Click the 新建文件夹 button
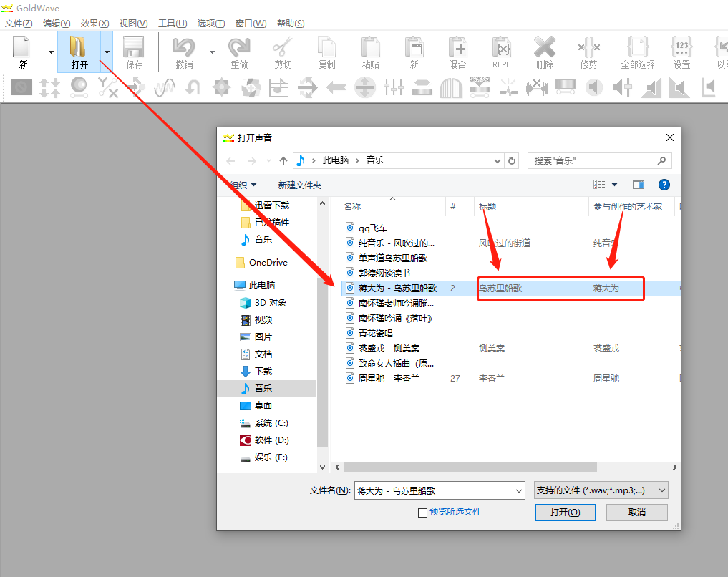 click(x=299, y=185)
